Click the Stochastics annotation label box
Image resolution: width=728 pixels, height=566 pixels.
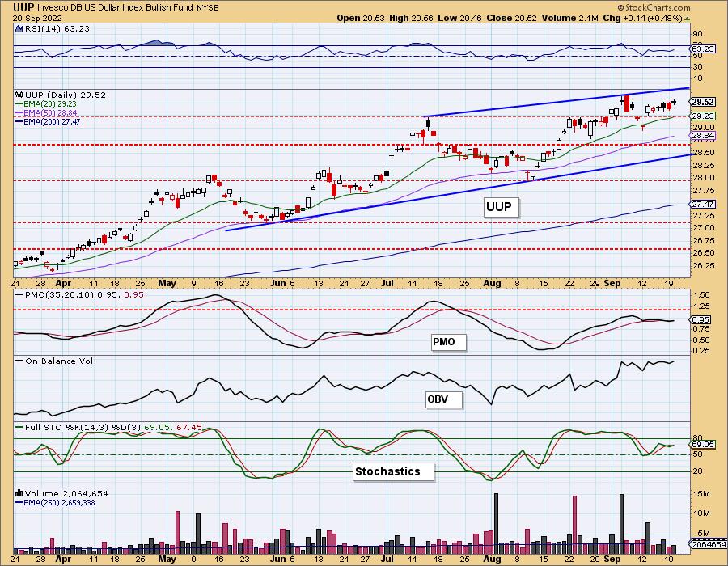[x=393, y=472]
